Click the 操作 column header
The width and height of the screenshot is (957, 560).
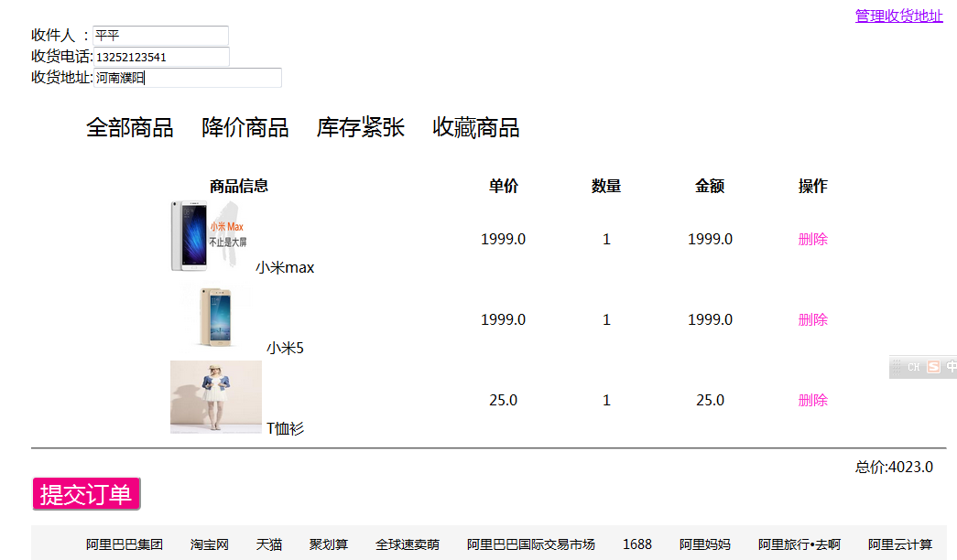(812, 186)
